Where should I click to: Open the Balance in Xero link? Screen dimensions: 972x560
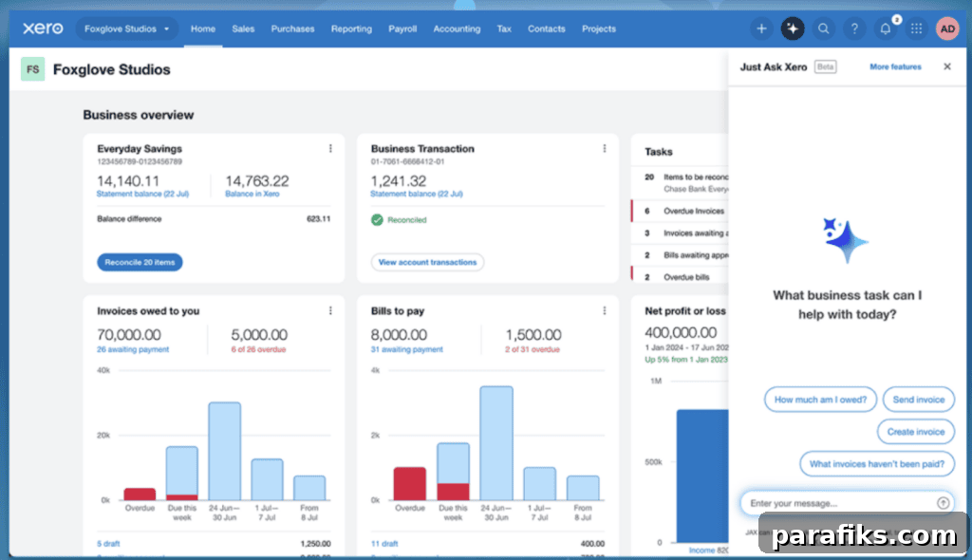click(252, 194)
